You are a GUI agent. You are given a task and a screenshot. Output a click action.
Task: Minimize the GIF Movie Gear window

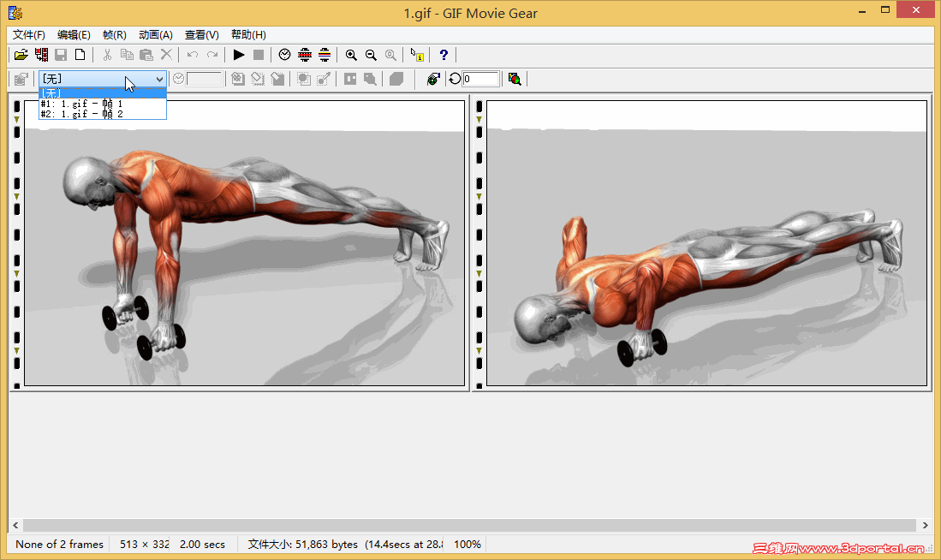tap(862, 10)
